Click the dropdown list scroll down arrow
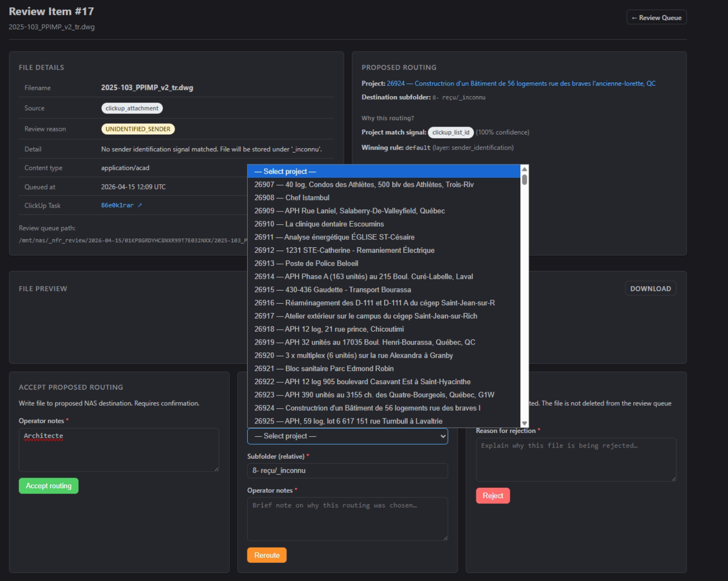The image size is (728, 581). 524,423
